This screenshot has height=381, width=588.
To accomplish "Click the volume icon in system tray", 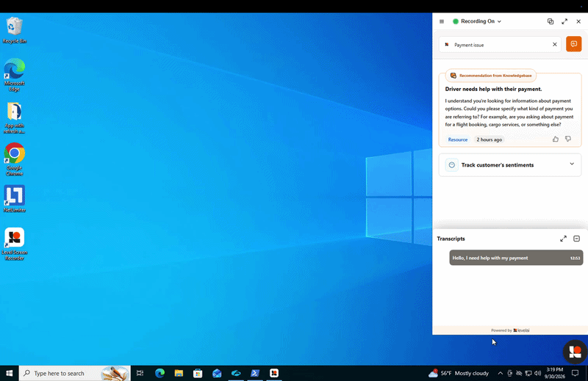I will tap(538, 373).
